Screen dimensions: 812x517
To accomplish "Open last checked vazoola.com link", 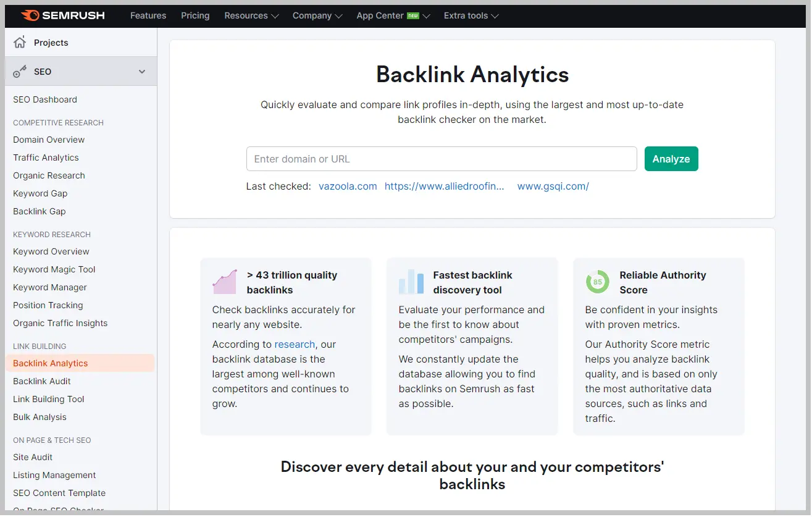I will click(x=348, y=186).
